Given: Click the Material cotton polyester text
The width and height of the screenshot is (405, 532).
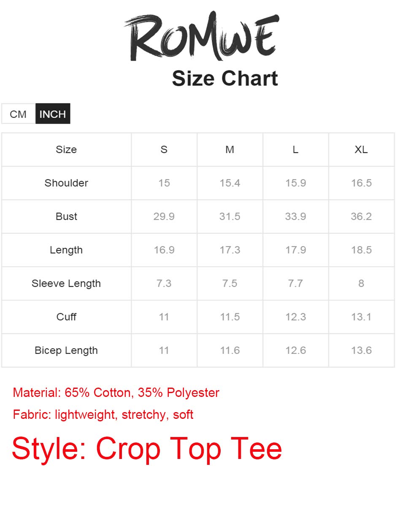Looking at the screenshot, I should (x=116, y=393).
